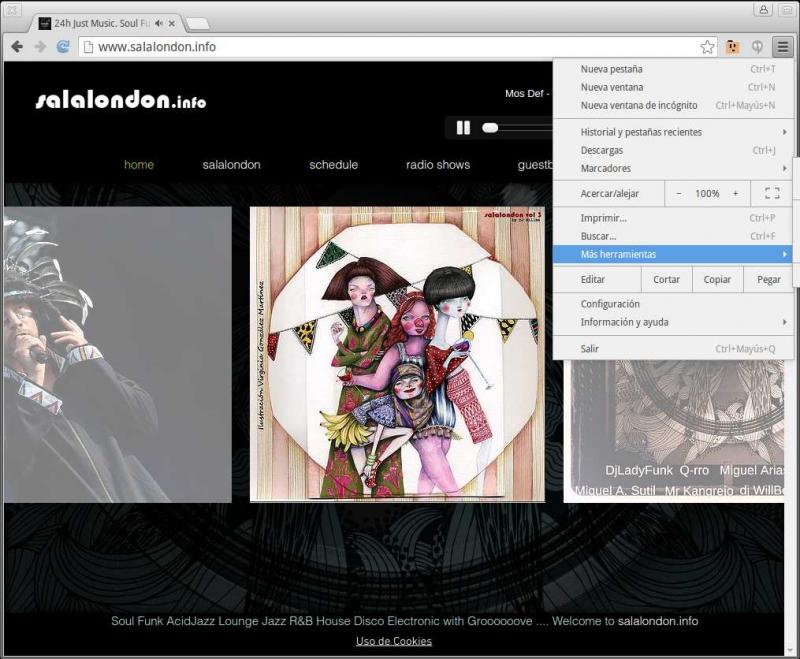Viewport: 800px width, 659px height.
Task: Open the Uso de Cookies link
Action: pos(394,641)
